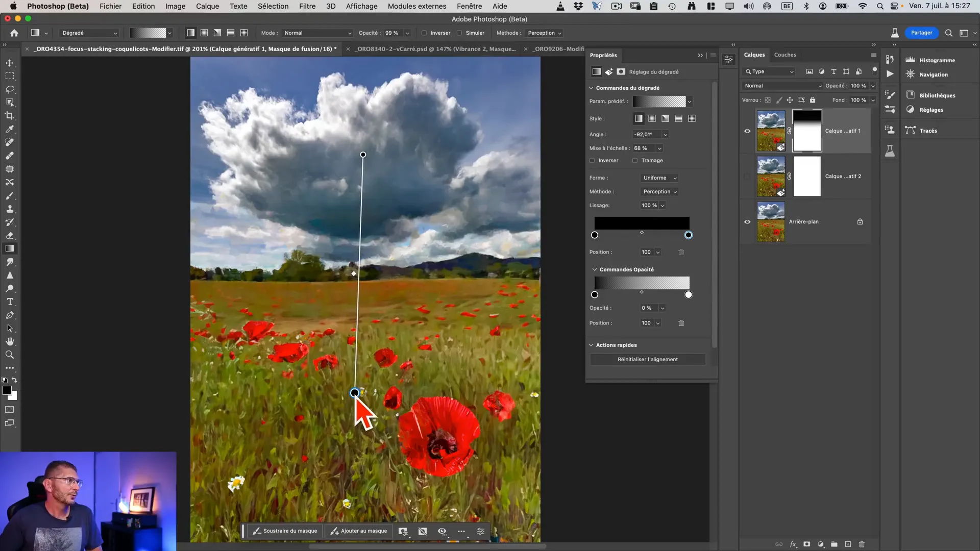980x551 pixels.
Task: Select the Hand tool
Action: pos(10,341)
